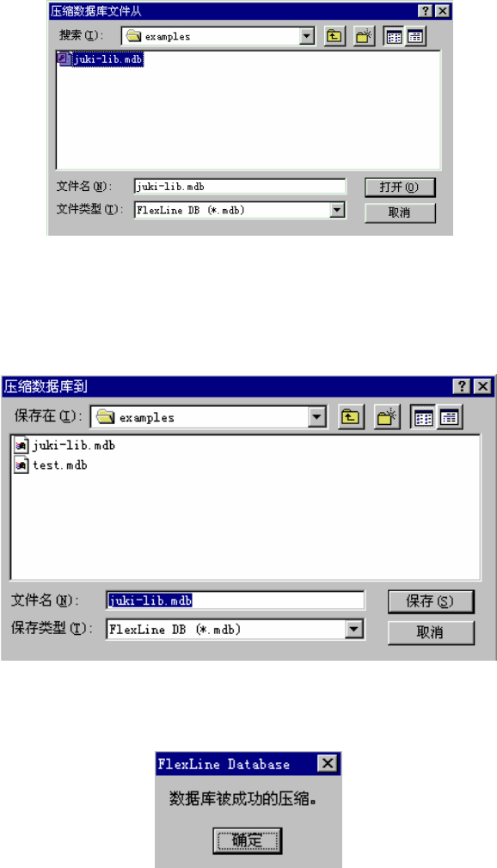Screen dimensions: 497x868
Task: Select details view icon in save dialog
Action: [x=450, y=417]
